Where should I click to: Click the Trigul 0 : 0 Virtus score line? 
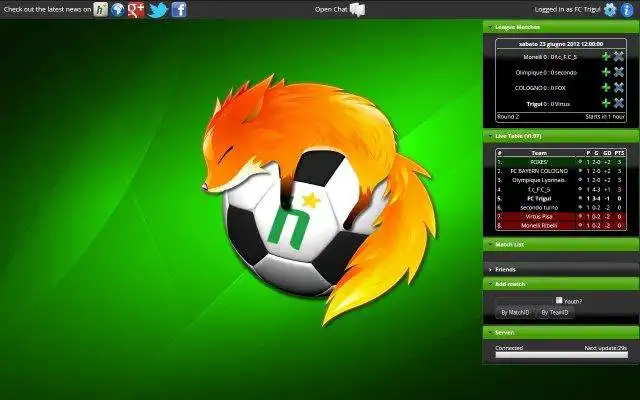[x=548, y=104]
